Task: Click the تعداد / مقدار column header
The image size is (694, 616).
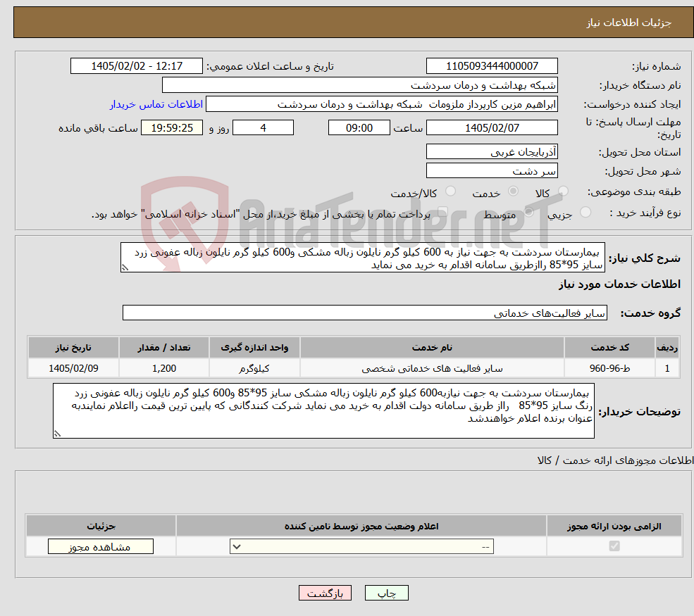Action: pos(163,348)
